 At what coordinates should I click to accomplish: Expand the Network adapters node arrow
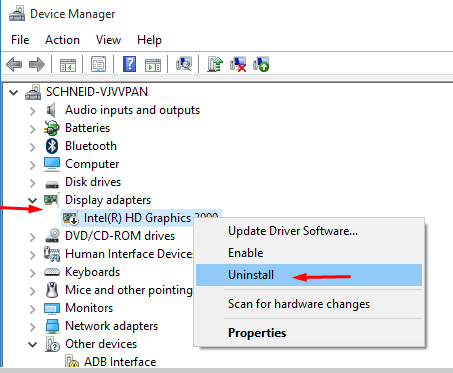32,327
